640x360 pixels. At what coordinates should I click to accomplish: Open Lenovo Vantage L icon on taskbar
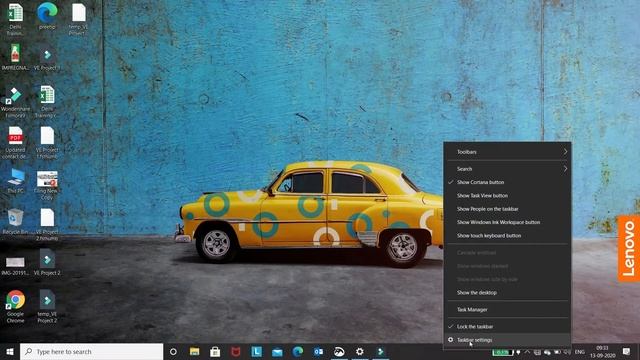click(256, 351)
